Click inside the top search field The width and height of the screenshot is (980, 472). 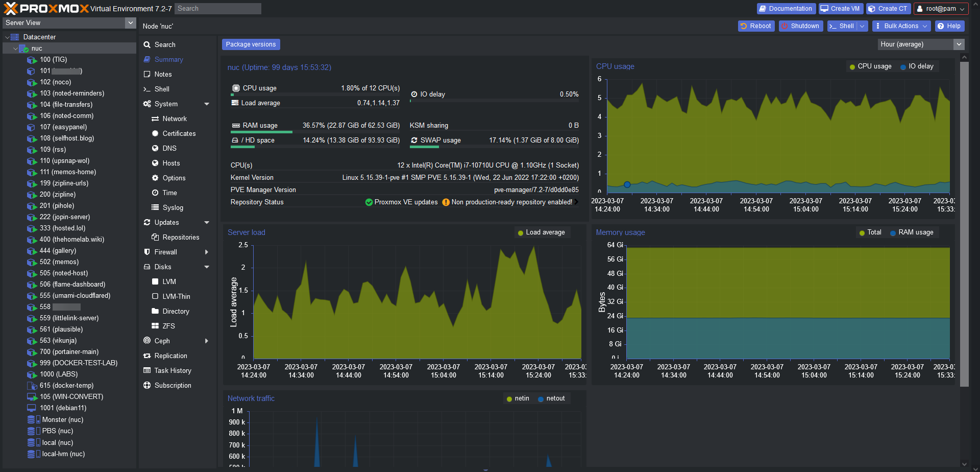pyautogui.click(x=217, y=8)
